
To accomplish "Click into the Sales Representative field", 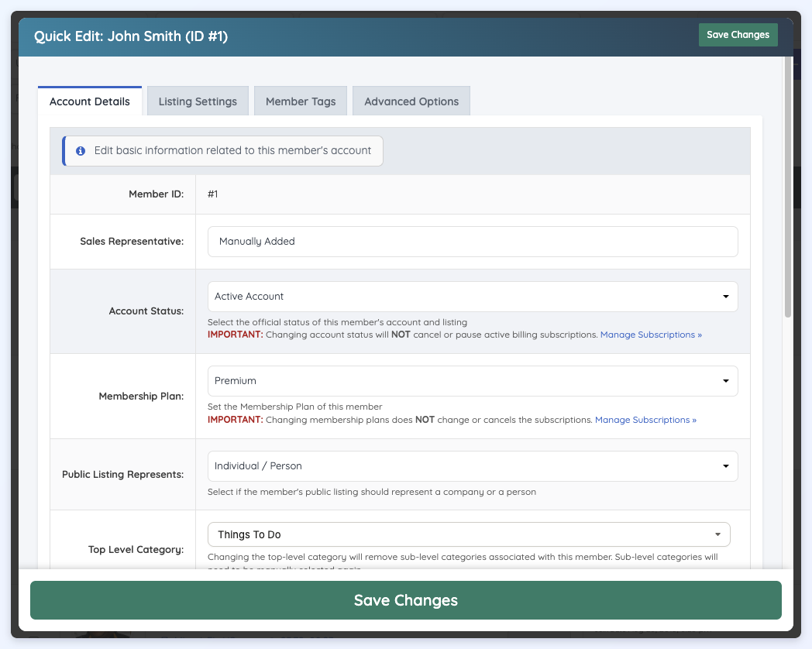I will coord(473,242).
